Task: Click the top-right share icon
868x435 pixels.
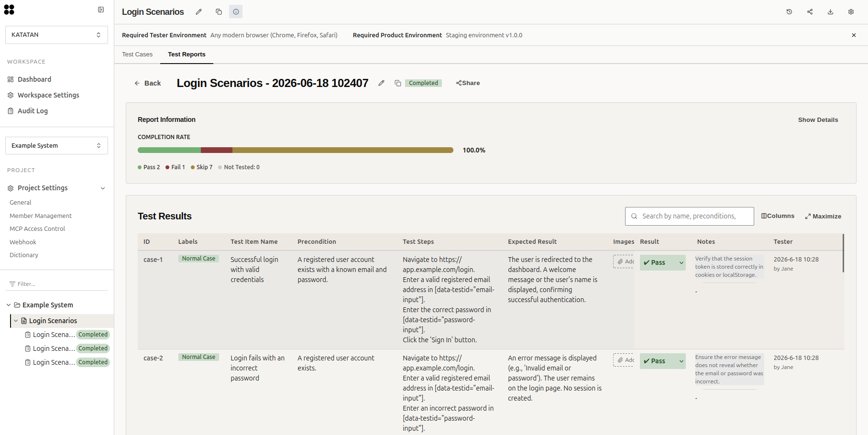Action: (x=810, y=12)
